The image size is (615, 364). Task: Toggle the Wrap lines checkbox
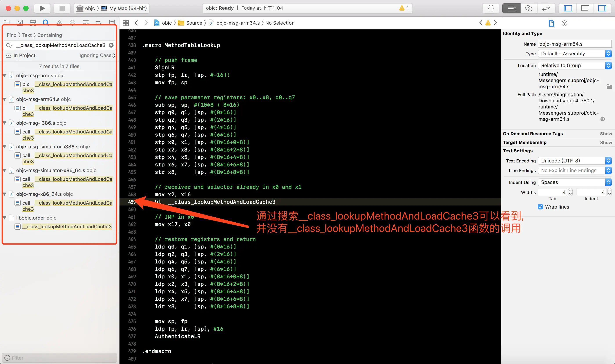point(540,207)
